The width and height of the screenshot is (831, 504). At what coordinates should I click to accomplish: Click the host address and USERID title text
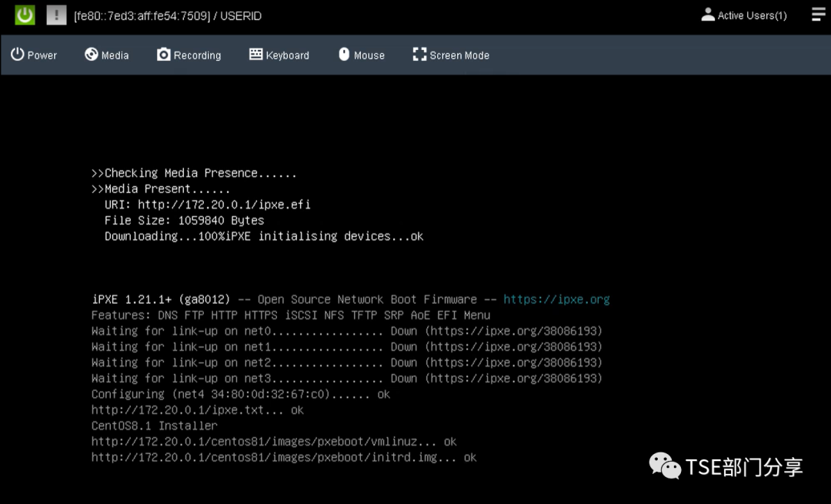tap(168, 15)
